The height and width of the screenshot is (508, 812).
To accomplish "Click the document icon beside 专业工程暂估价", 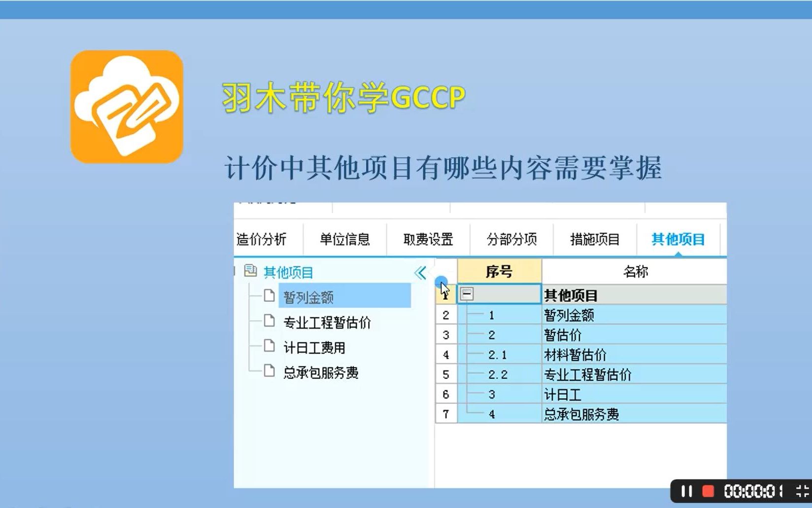I will point(269,322).
